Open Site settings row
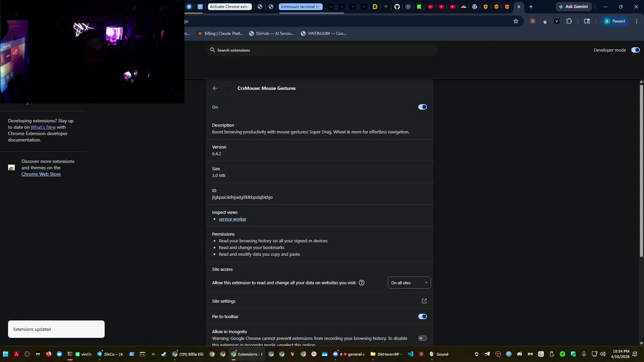Viewport: 644px width, 362px height. (x=319, y=301)
